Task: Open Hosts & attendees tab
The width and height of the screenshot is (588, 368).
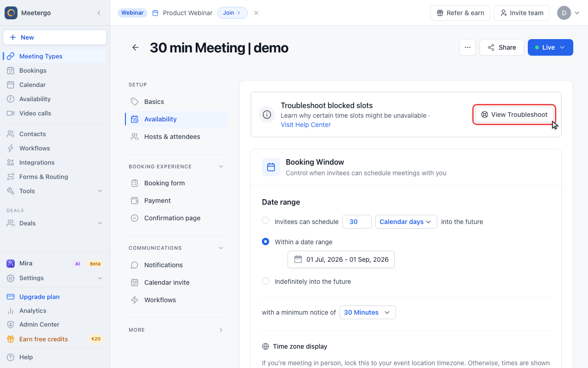Action: pyautogui.click(x=176, y=137)
